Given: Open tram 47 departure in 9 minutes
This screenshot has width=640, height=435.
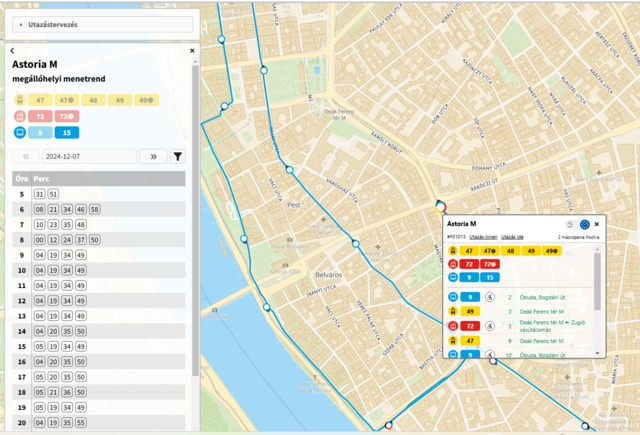Looking at the screenshot, I should (x=520, y=341).
